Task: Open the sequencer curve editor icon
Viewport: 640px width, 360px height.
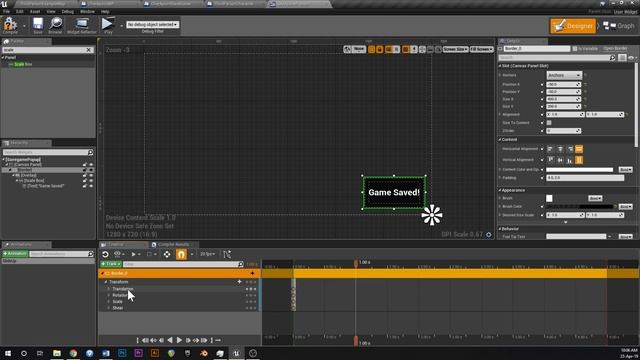Action: pos(227,254)
